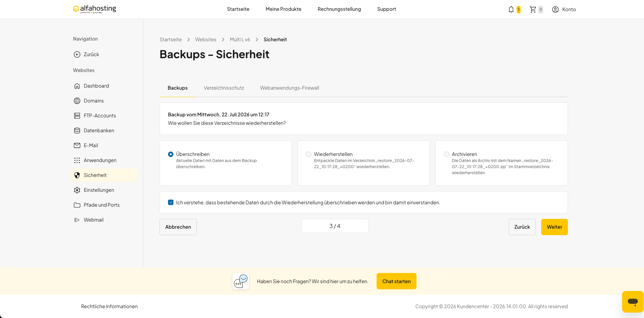Open the shopping cart icon
Viewport: 644px width, 318px height.
click(x=533, y=9)
